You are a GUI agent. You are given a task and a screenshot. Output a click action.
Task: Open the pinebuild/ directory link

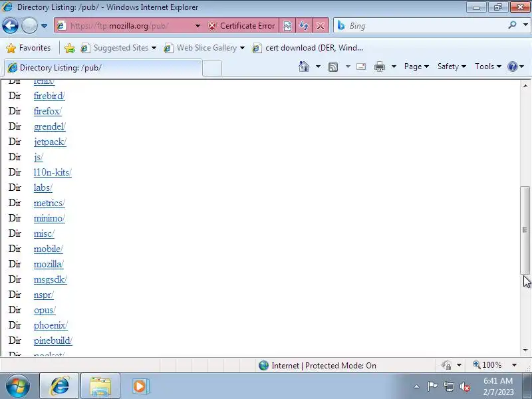(53, 340)
